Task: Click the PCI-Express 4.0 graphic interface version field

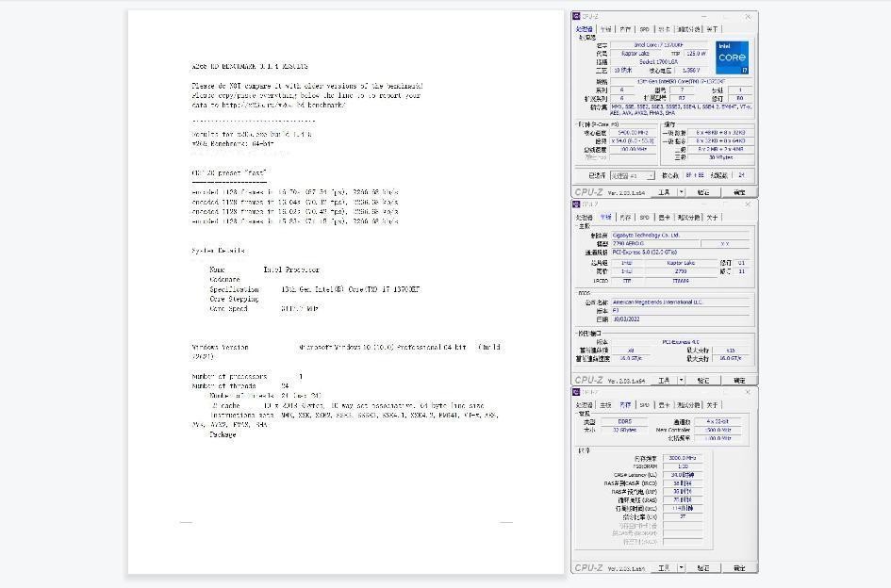Action: (680, 342)
